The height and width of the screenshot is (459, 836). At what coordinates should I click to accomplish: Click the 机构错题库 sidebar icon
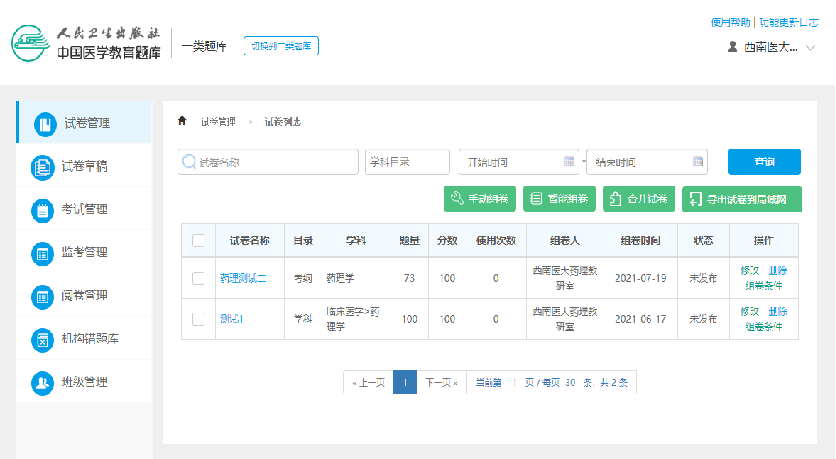pos(43,339)
